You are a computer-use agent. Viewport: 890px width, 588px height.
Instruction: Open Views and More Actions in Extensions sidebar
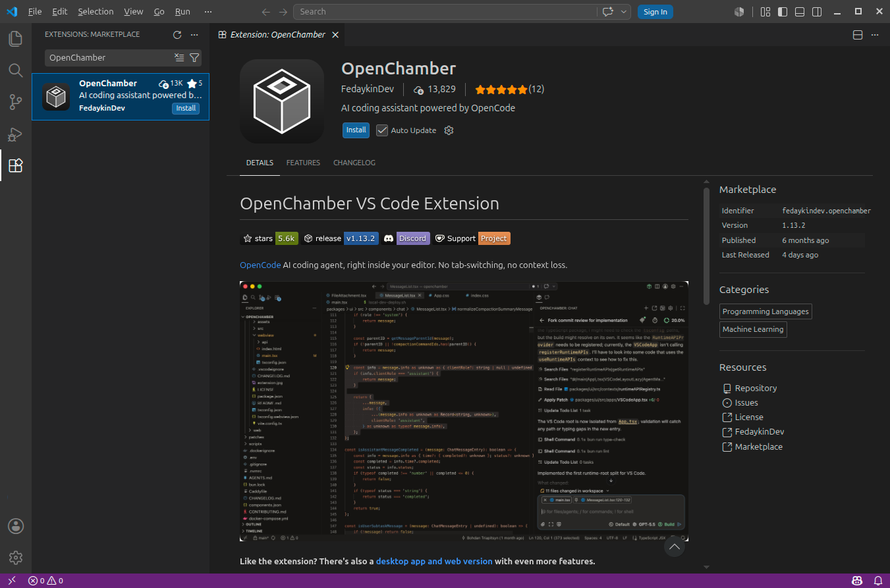194,35
